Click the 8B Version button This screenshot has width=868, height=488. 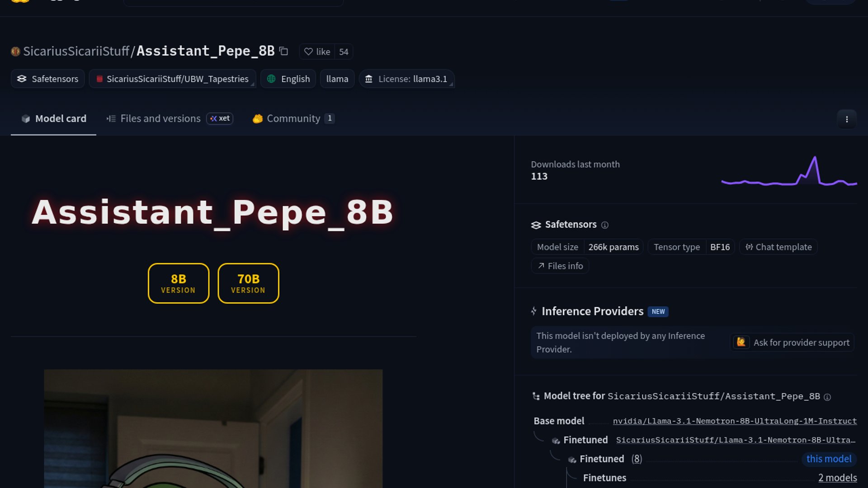pyautogui.click(x=178, y=283)
